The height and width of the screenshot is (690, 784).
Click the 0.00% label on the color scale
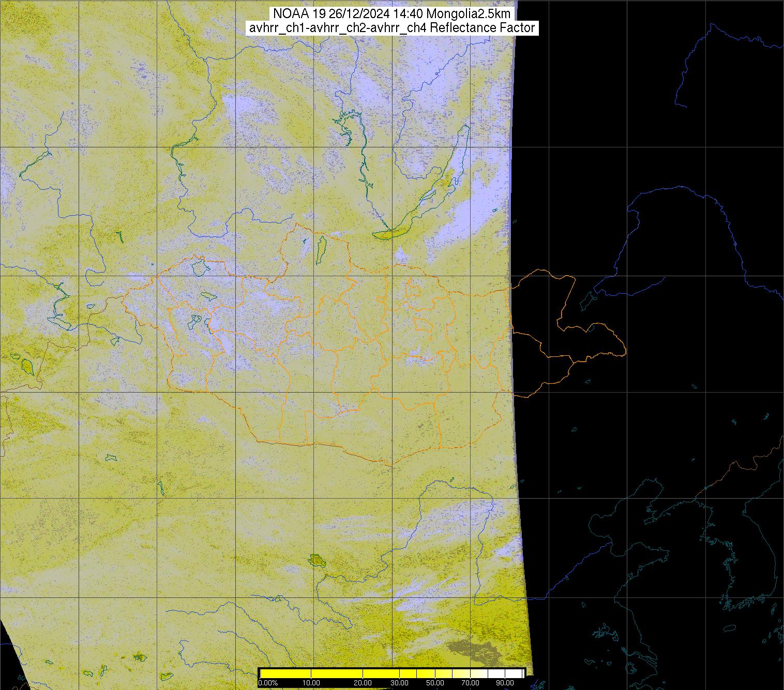267,683
